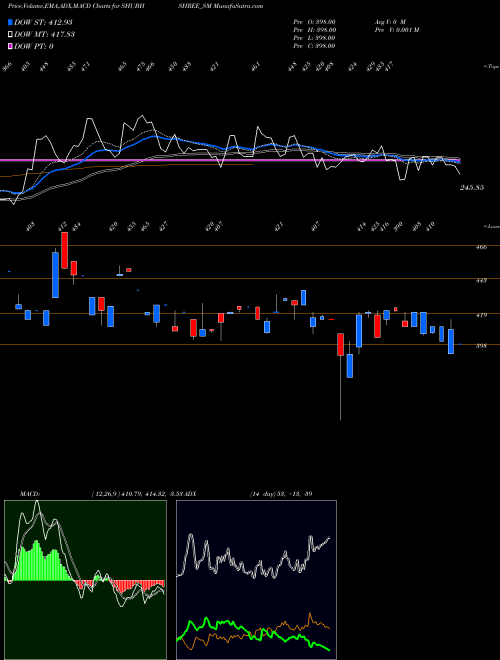Click the 'Pre O: 398.00' open value
500x660 pixels.
coord(314,22)
